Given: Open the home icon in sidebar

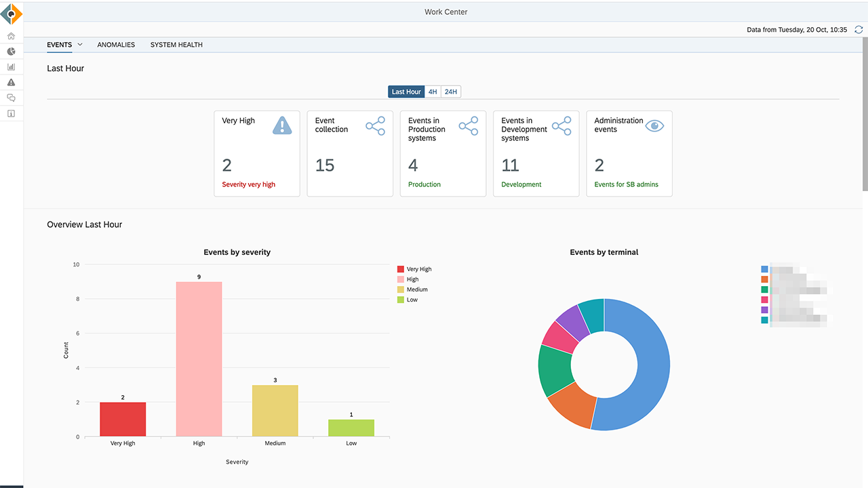Looking at the screenshot, I should 11,36.
